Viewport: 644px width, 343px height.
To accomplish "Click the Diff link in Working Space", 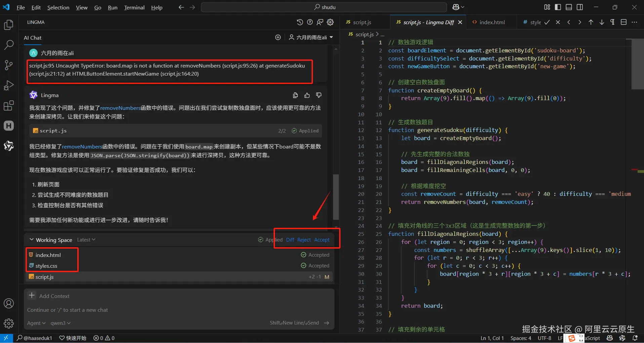I will (x=290, y=240).
